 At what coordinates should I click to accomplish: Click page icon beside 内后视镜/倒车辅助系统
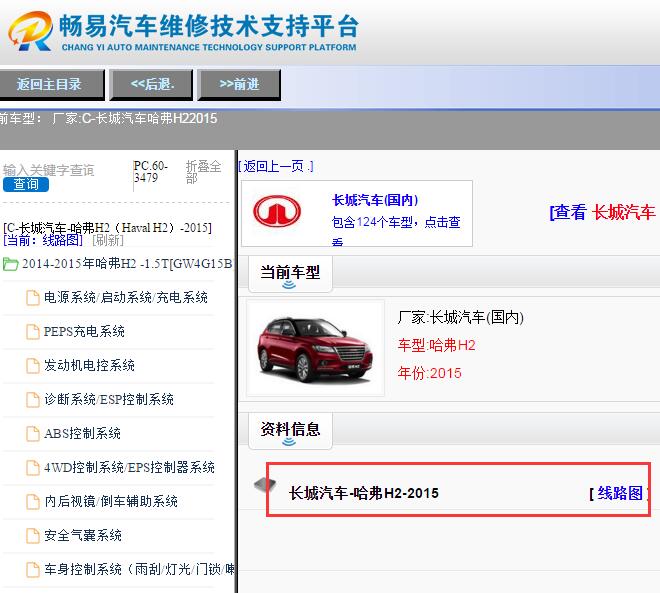tap(33, 502)
